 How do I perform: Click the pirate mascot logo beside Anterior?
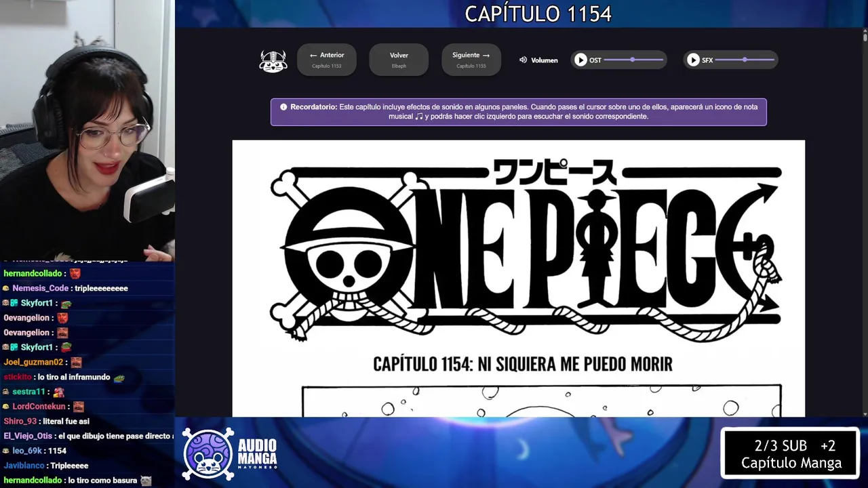273,60
